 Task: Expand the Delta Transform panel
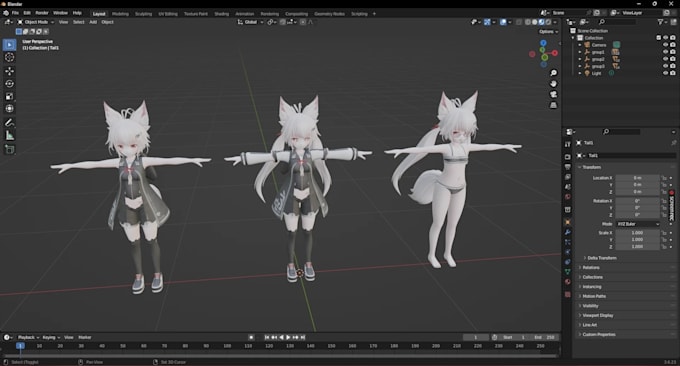[602, 258]
